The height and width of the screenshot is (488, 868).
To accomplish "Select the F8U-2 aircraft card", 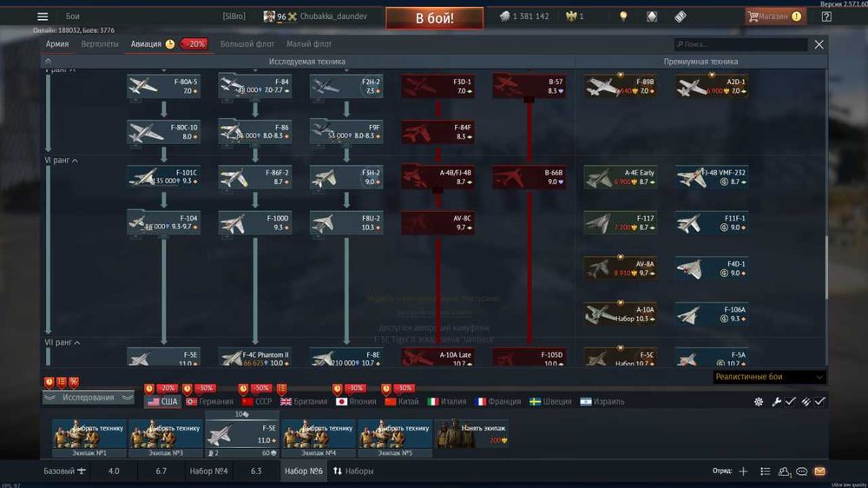I will coord(346,222).
